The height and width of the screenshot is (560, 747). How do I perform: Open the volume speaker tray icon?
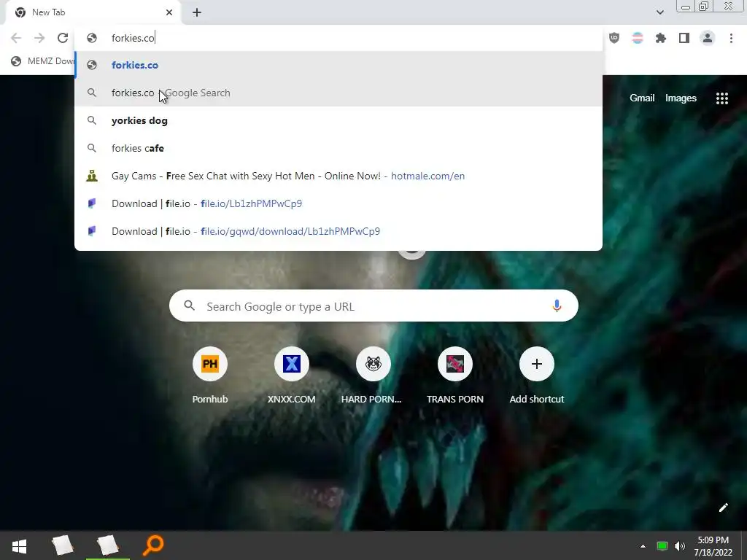[x=680, y=546]
